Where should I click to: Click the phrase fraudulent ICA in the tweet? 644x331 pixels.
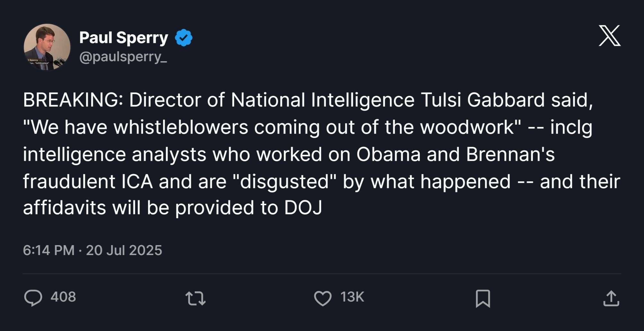pyautogui.click(x=88, y=182)
